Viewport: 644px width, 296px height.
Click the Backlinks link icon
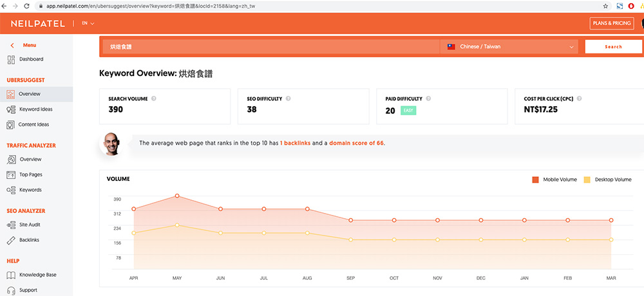(x=12, y=240)
